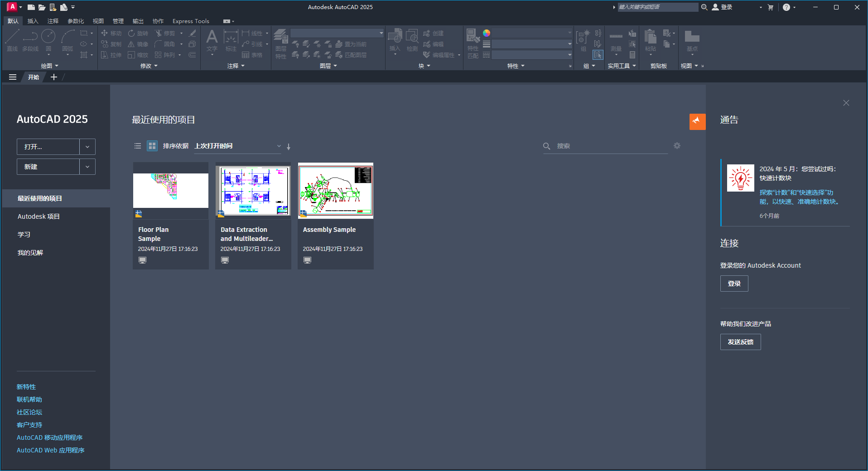
Task: Open the AutoCAD Web 应用程序 link
Action: click(x=50, y=450)
